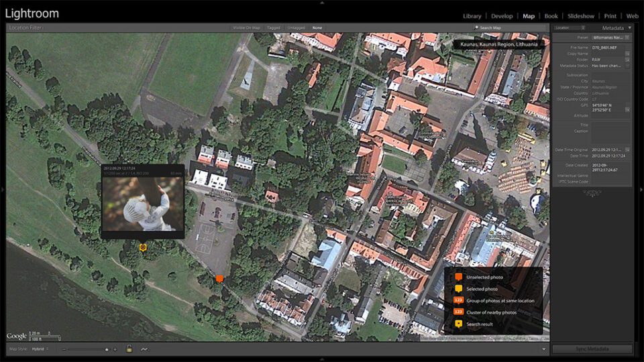Open the Web module

[633, 16]
